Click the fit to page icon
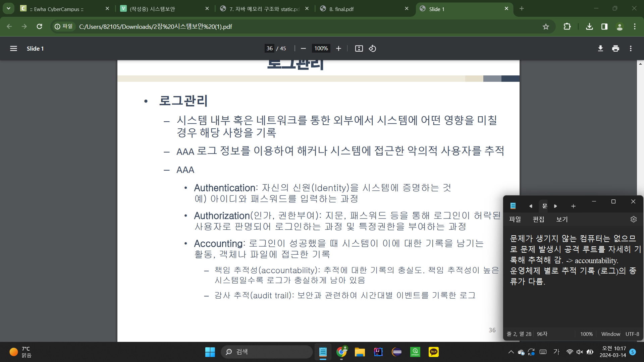 [x=359, y=49]
